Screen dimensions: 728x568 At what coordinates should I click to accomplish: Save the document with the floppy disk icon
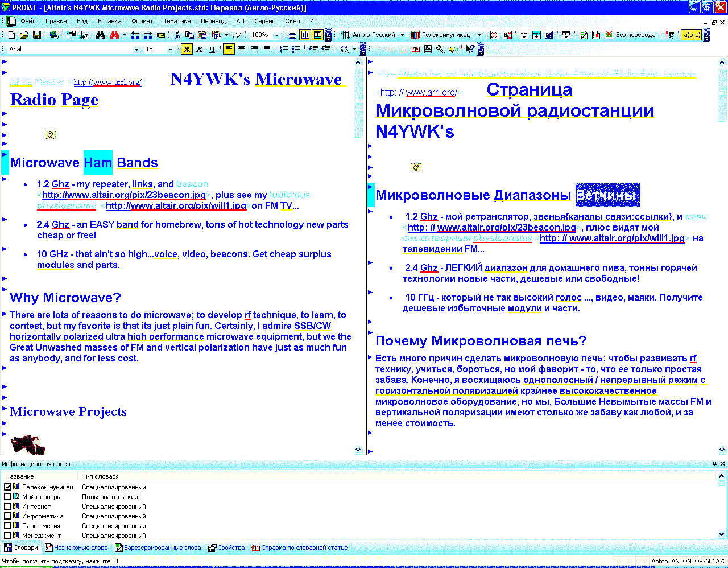pos(37,35)
